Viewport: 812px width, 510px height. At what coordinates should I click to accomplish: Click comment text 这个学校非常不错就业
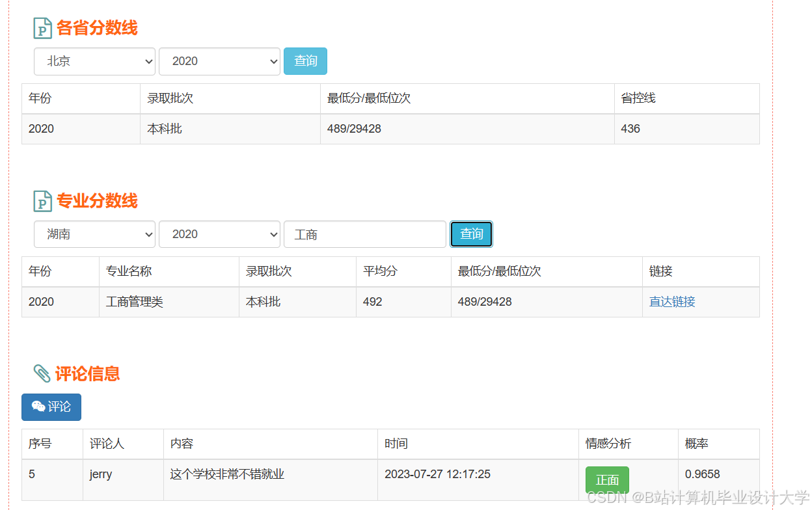(x=227, y=474)
